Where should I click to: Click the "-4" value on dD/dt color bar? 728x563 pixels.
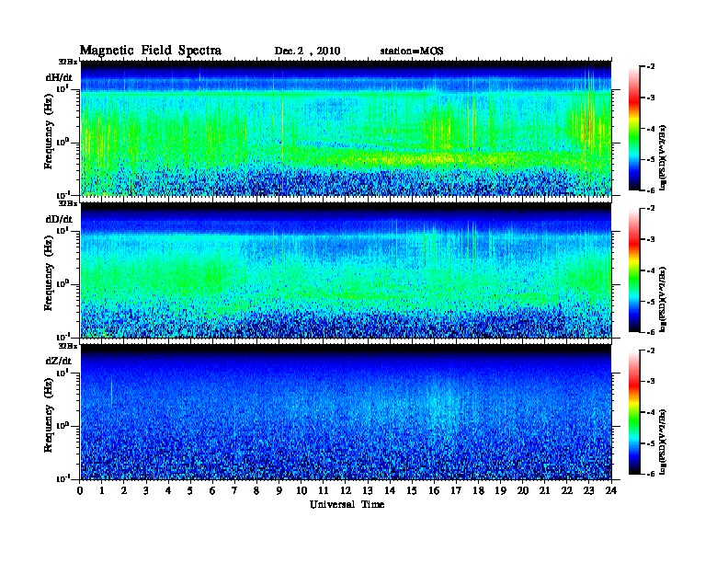pos(651,270)
